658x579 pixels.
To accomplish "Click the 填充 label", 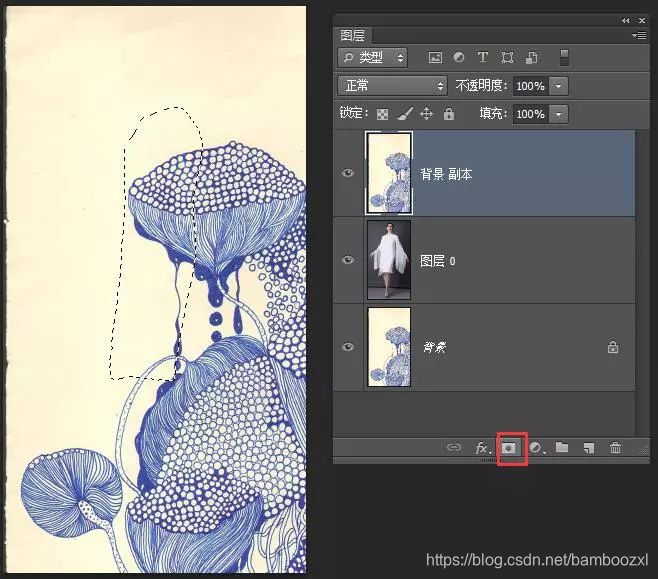I will click(494, 114).
